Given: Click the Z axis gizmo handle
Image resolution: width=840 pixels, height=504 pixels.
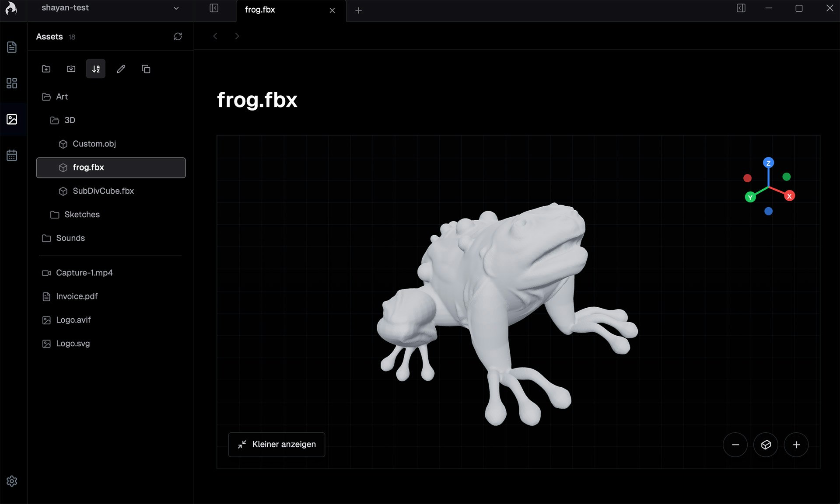Looking at the screenshot, I should coord(768,163).
